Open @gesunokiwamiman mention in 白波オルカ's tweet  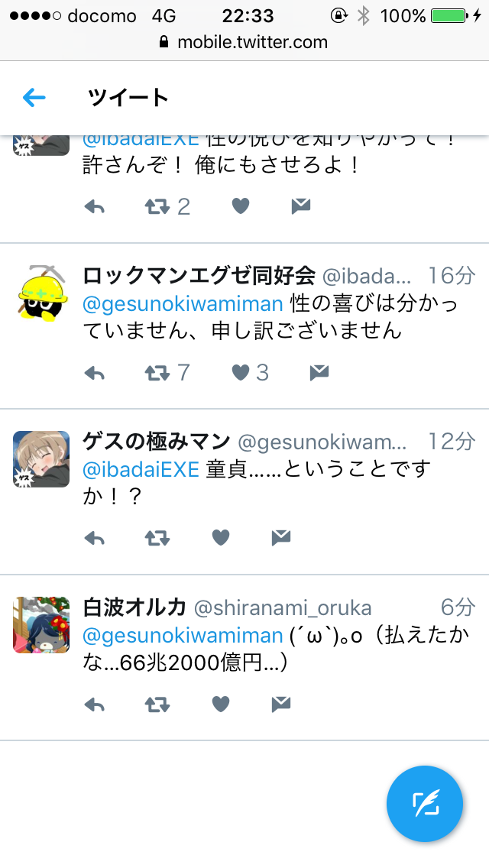click(x=183, y=636)
